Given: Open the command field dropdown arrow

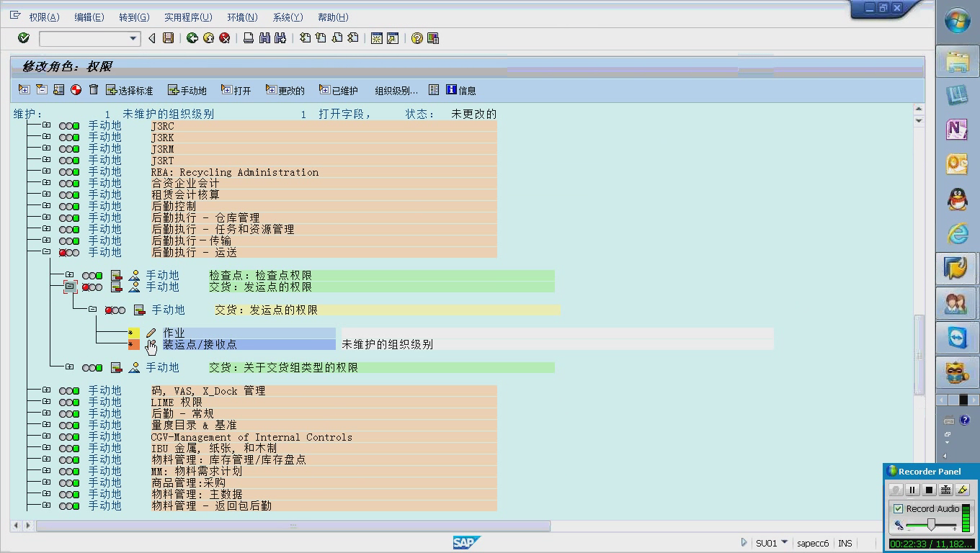Looking at the screenshot, I should pyautogui.click(x=133, y=38).
